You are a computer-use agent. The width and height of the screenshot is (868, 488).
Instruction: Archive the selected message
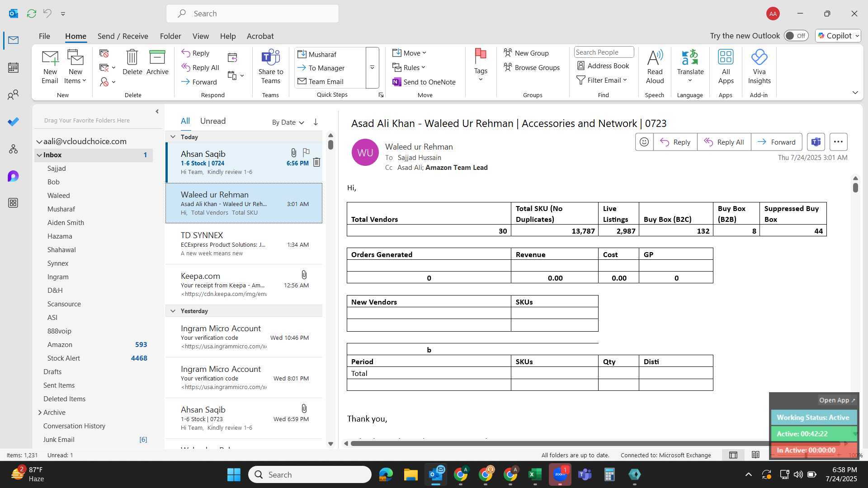pos(157,62)
